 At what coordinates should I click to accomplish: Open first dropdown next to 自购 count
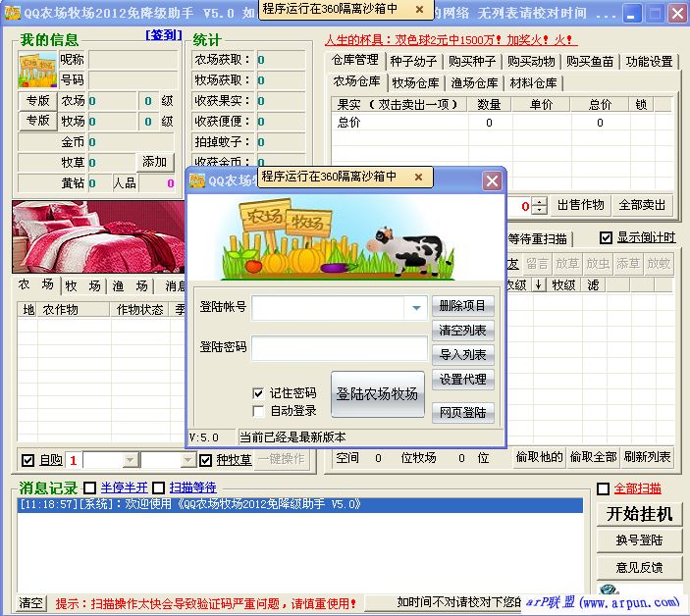[130, 460]
